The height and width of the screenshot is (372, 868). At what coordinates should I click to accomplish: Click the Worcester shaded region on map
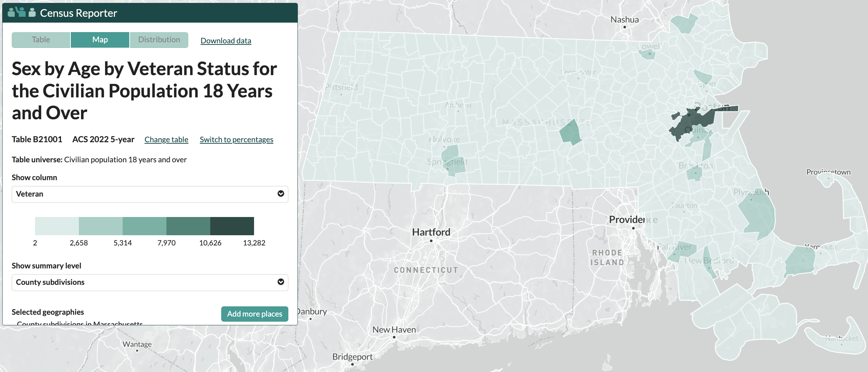(570, 132)
